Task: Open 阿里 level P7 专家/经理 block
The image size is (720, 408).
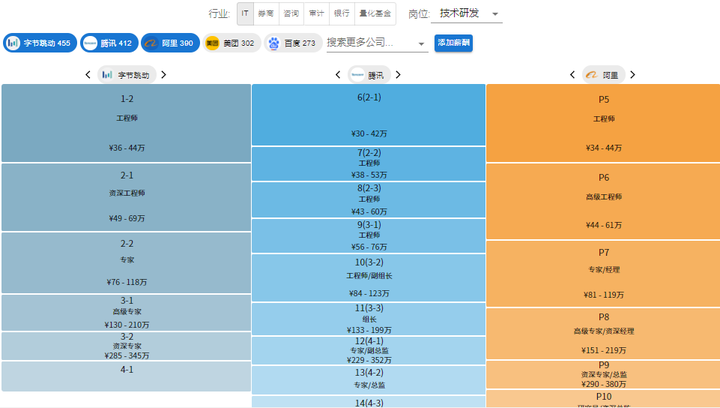Action: 603,274
